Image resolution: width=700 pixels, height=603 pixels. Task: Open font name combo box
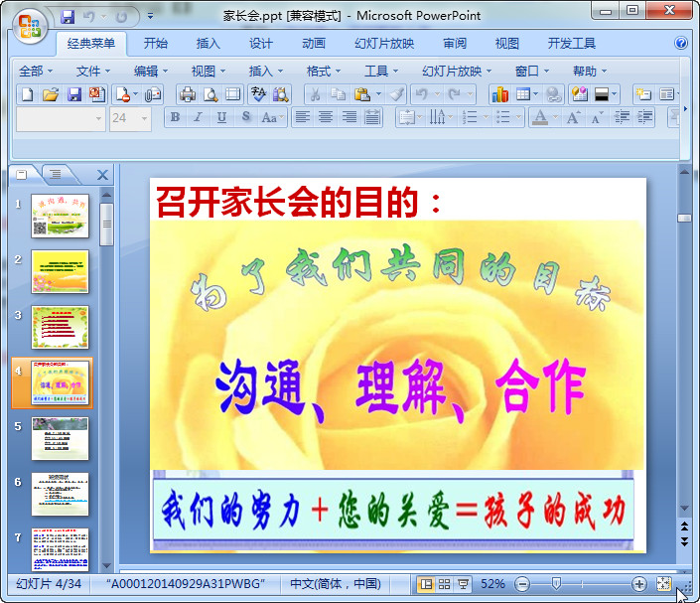61,118
